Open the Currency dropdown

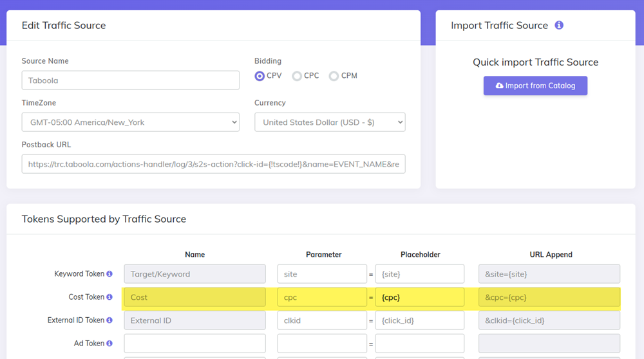tap(330, 122)
